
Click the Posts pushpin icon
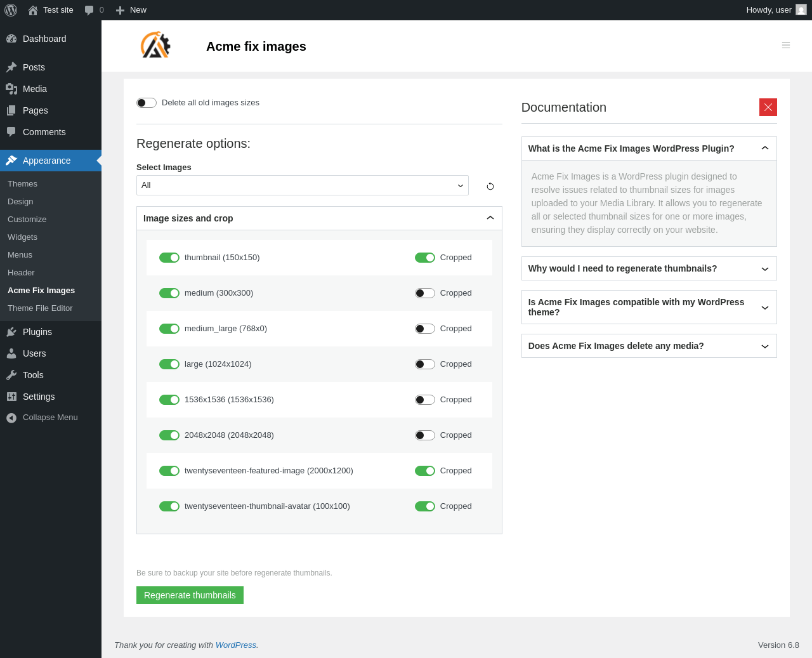[11, 67]
